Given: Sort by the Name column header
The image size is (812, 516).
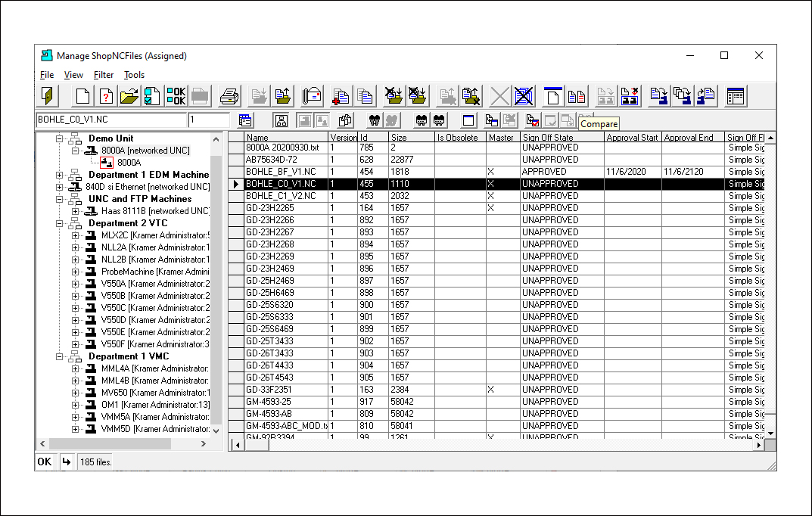Looking at the screenshot, I should [286, 138].
